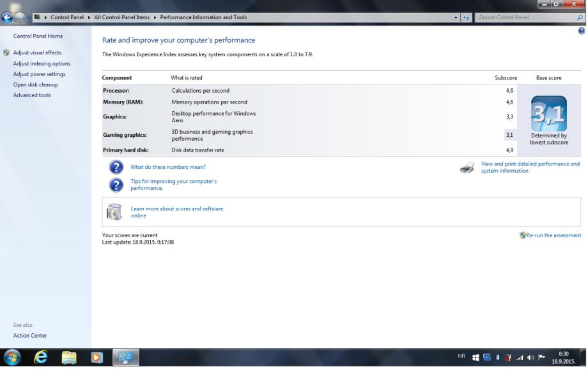The width and height of the screenshot is (588, 369).
Task: Click question icon beside Tips for improving
Action: tap(116, 185)
